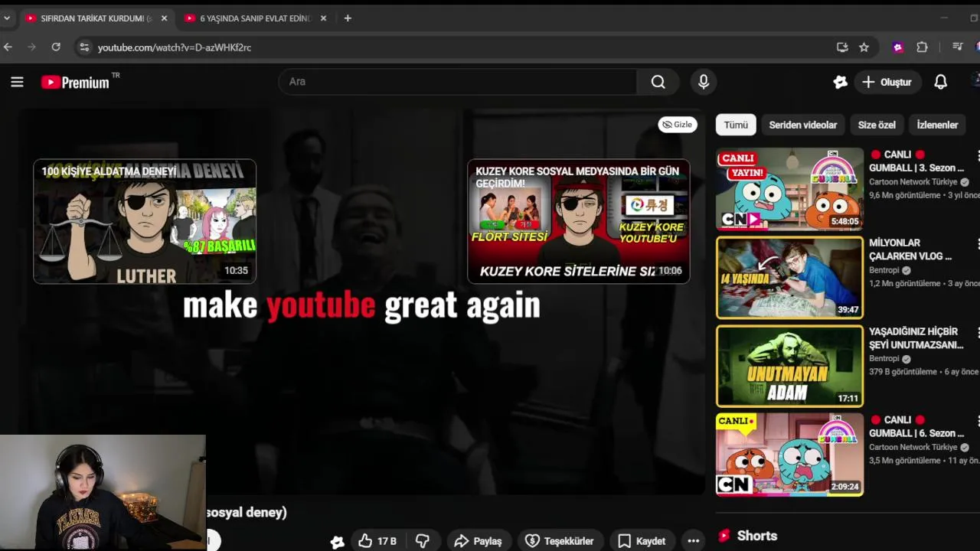Open Kuzey Kore Sosyal Medyasında end card
Image resolution: width=980 pixels, height=551 pixels.
579,221
